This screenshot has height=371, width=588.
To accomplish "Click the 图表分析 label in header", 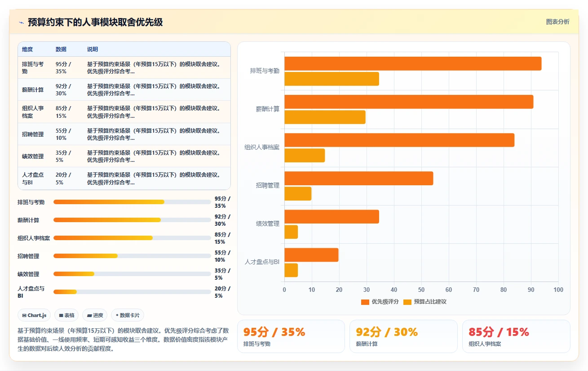I will [557, 22].
